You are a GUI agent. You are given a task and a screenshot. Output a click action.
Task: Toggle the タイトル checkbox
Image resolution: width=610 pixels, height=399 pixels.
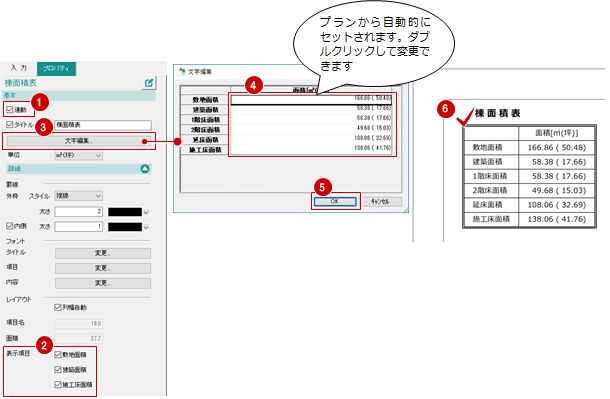point(10,125)
